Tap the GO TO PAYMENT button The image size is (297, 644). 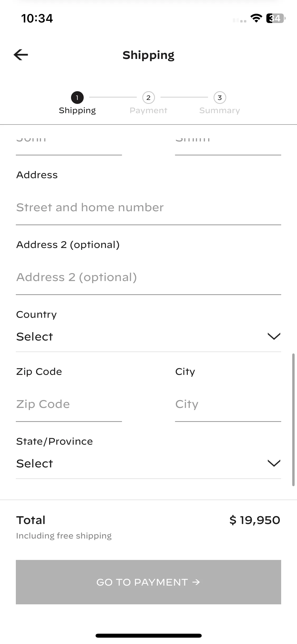(148, 582)
